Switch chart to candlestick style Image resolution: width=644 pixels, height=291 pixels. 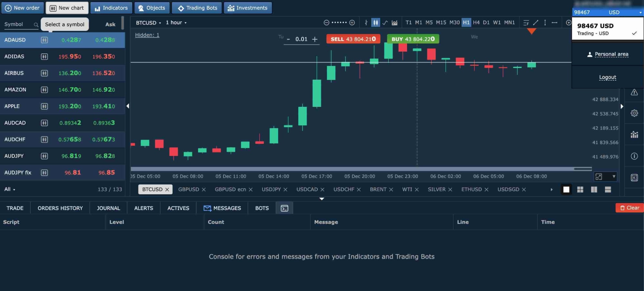point(375,23)
